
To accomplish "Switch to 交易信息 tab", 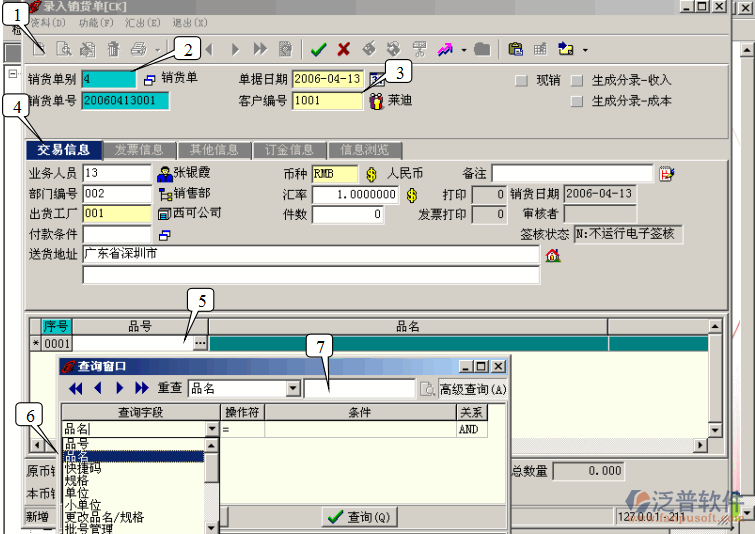I will click(x=64, y=150).
